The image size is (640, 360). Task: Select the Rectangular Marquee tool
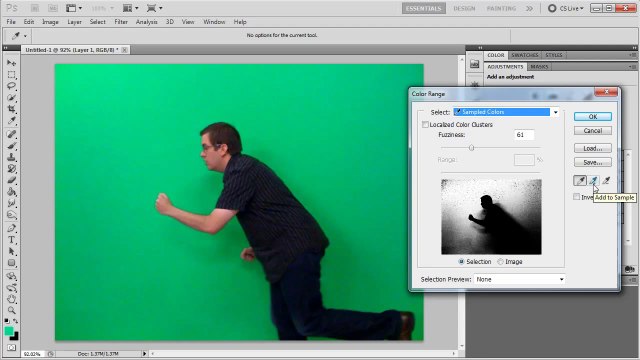coord(11,75)
